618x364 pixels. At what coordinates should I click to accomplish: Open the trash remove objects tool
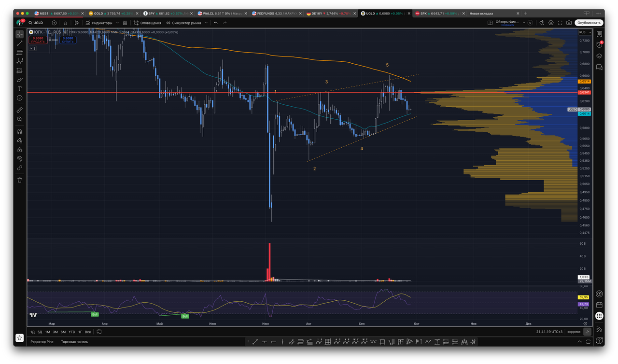pos(19,180)
